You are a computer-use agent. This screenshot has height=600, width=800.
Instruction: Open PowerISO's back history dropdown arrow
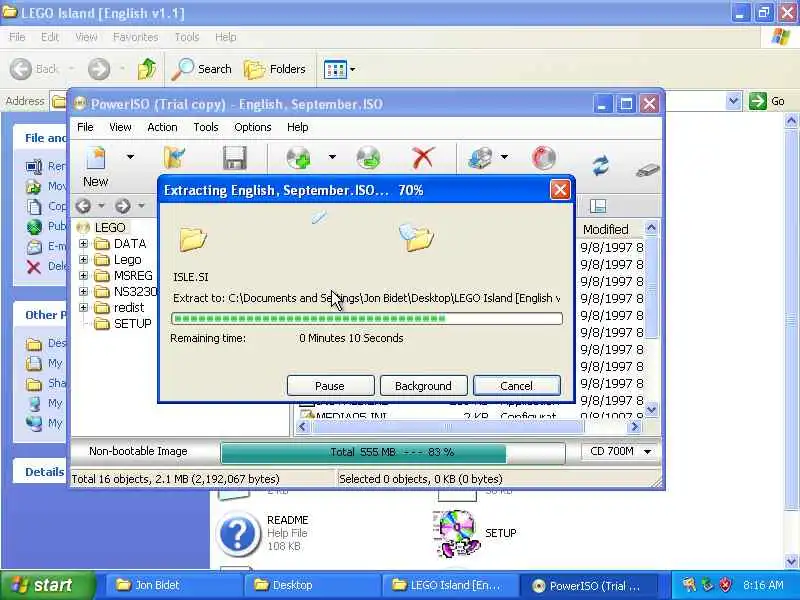click(x=102, y=206)
